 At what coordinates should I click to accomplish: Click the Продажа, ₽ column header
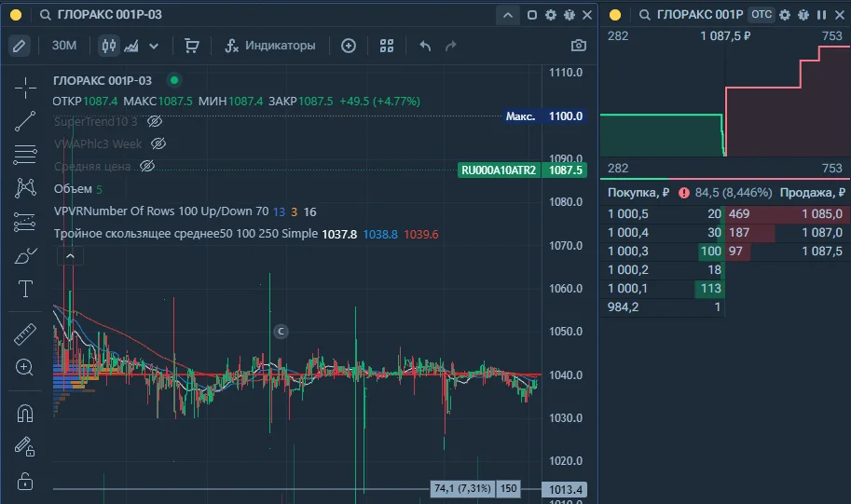point(813,193)
